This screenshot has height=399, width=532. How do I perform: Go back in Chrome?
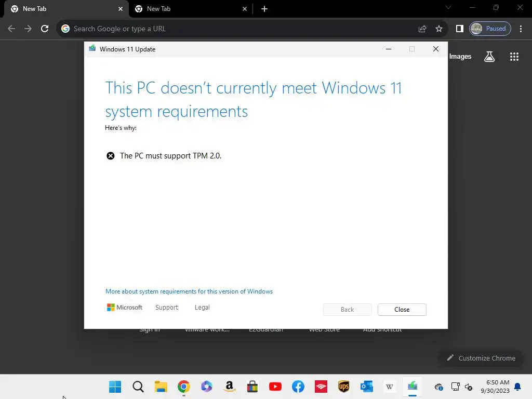11,29
